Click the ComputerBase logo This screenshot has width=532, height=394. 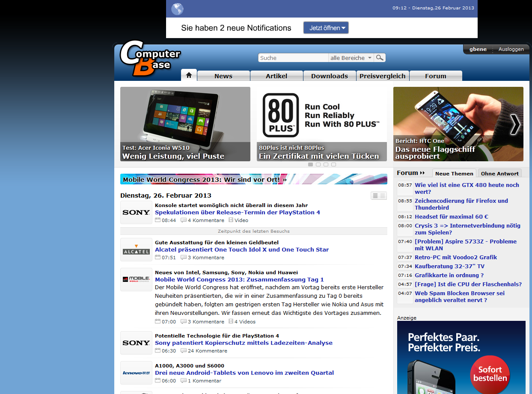pos(150,59)
